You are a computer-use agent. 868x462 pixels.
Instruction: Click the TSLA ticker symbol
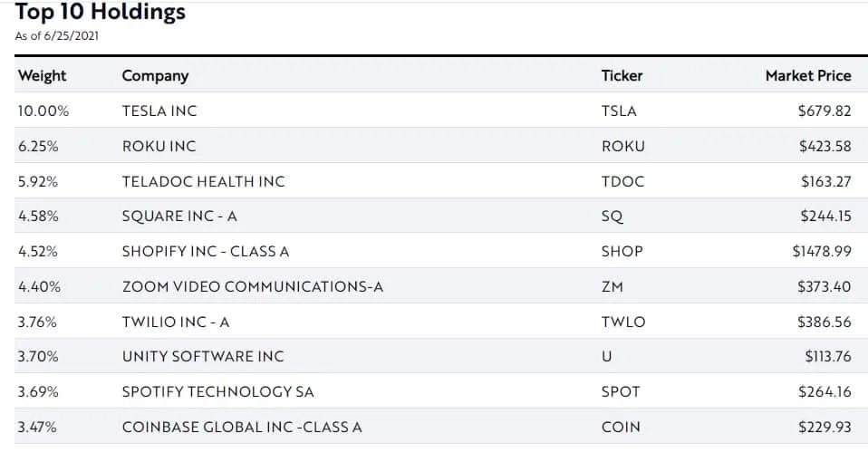pos(619,111)
